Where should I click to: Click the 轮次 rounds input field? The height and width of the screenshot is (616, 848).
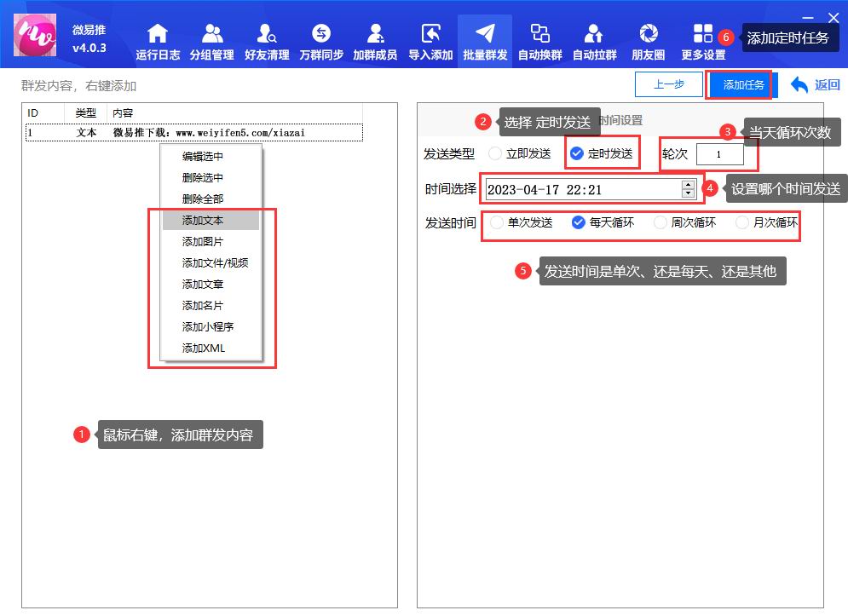point(719,155)
